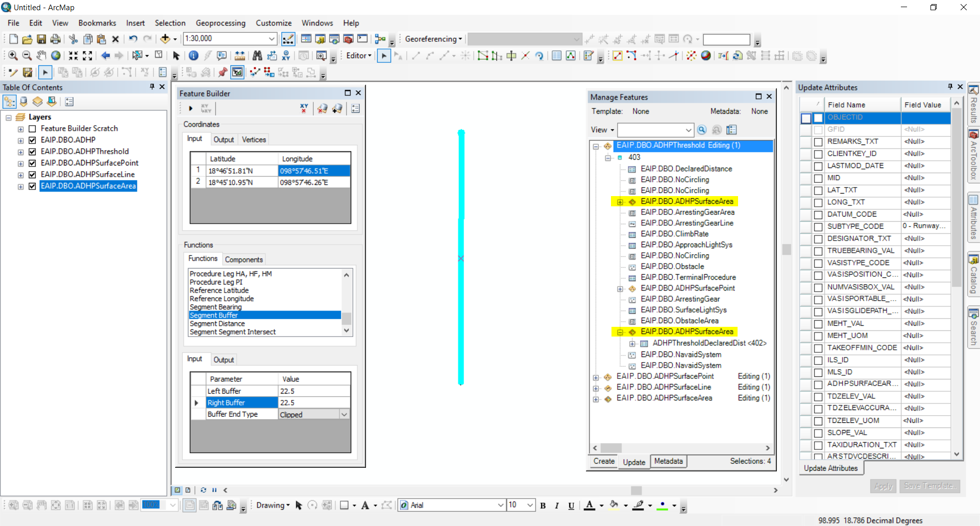The image size is (980, 526).
Task: Click the Paste clipboard icon
Action: [x=102, y=39]
